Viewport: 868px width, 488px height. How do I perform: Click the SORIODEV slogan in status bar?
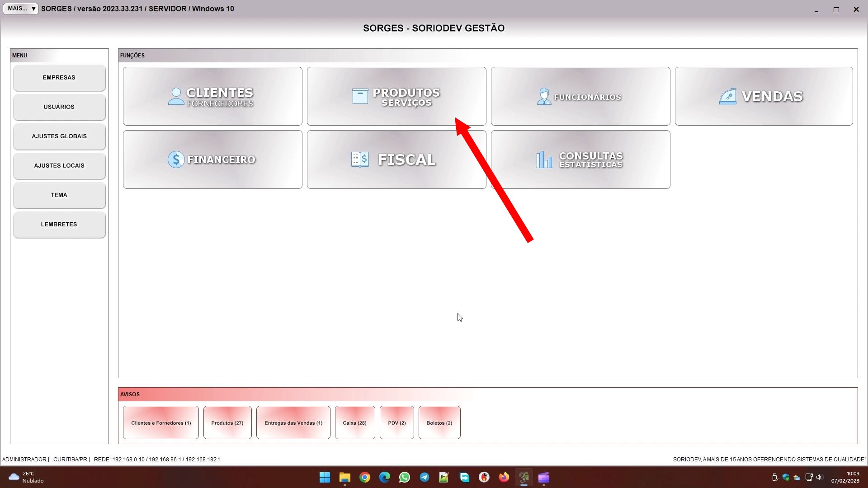click(x=769, y=460)
